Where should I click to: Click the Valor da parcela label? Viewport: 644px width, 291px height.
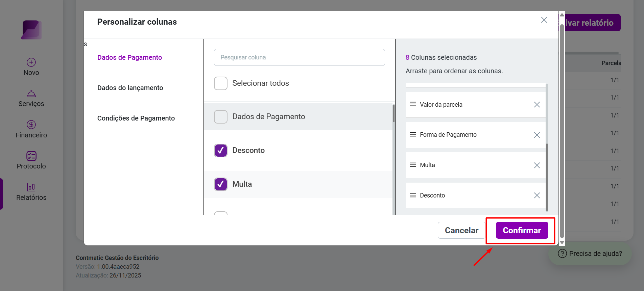click(x=441, y=105)
